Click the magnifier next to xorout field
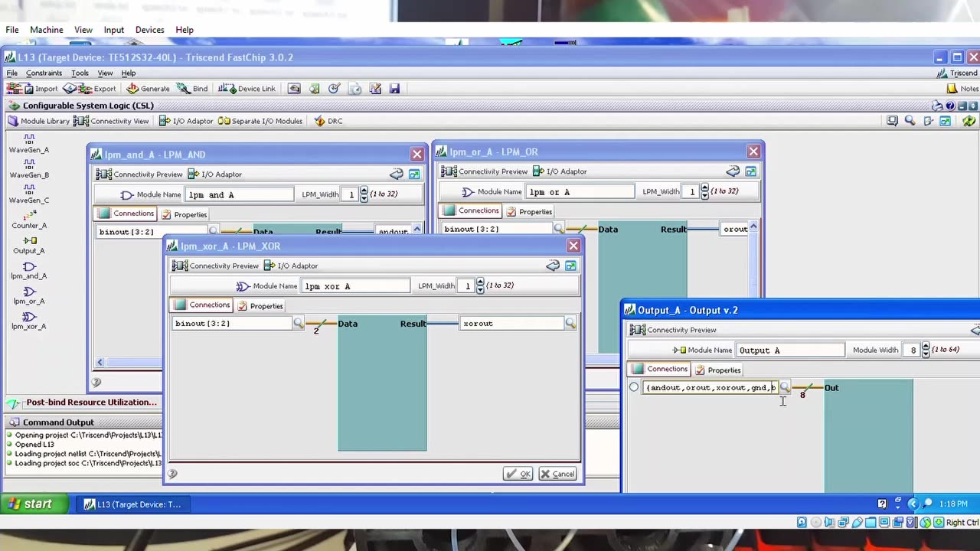This screenshot has width=980, height=551. 570,324
